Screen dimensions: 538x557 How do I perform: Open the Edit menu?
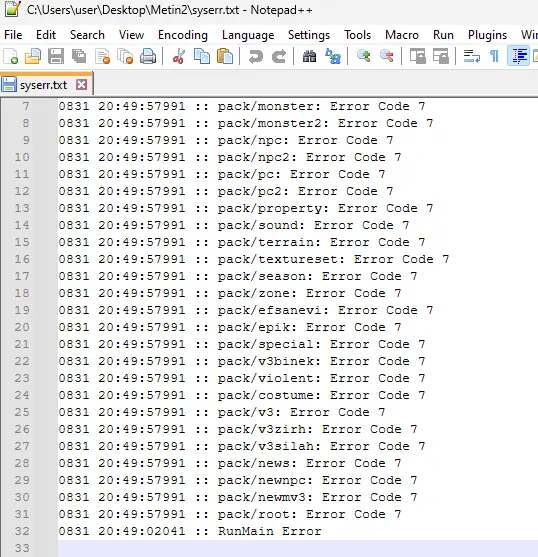point(46,35)
